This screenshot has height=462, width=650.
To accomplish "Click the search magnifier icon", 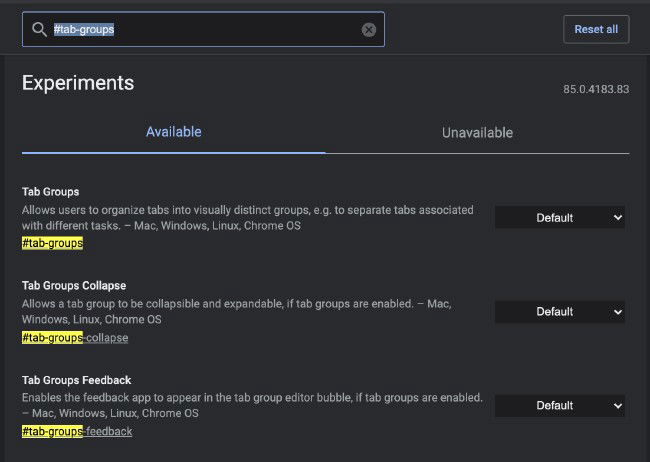I will (x=40, y=30).
